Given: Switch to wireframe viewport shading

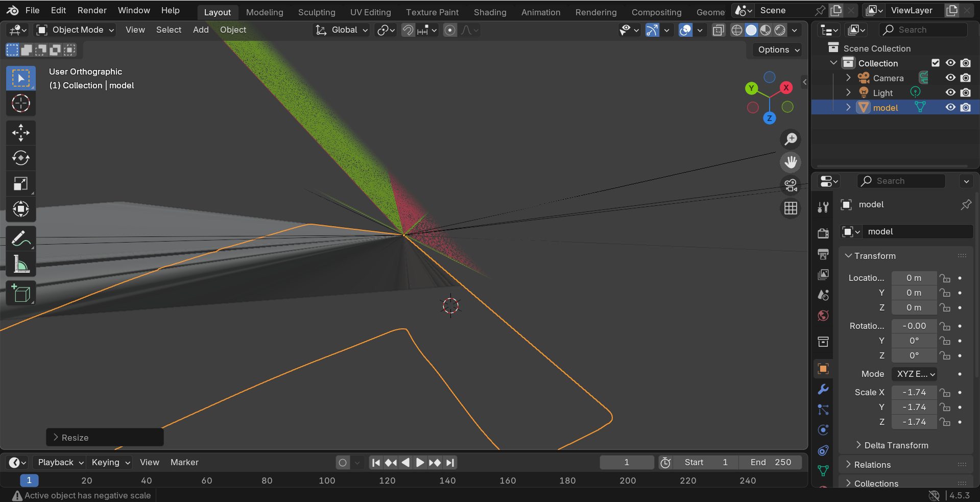Looking at the screenshot, I should click(x=737, y=30).
